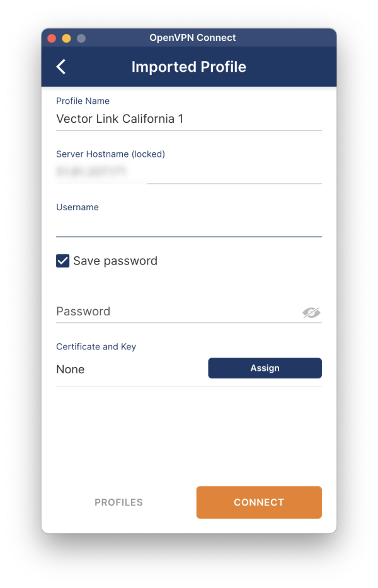
Task: Enter fullscreen with the green traffic light
Action: [x=80, y=38]
